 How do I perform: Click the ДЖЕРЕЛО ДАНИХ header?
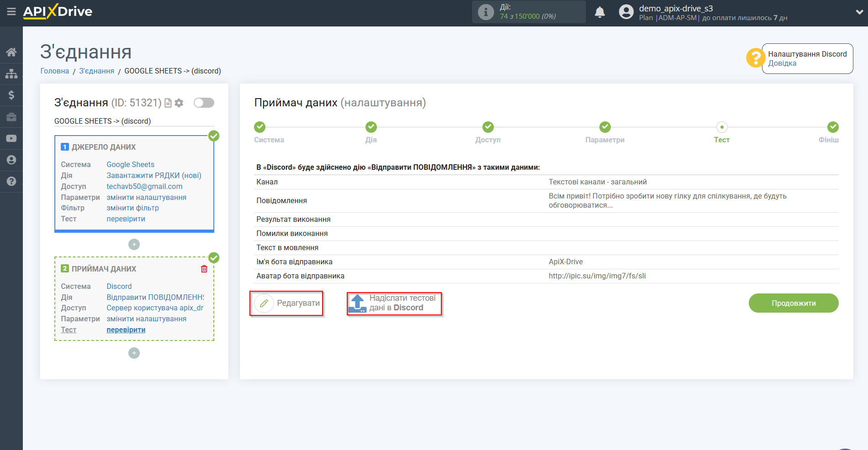[x=104, y=147]
